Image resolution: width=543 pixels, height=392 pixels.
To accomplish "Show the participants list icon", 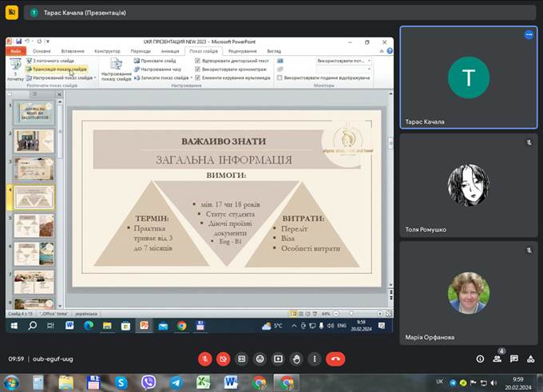I will (497, 359).
